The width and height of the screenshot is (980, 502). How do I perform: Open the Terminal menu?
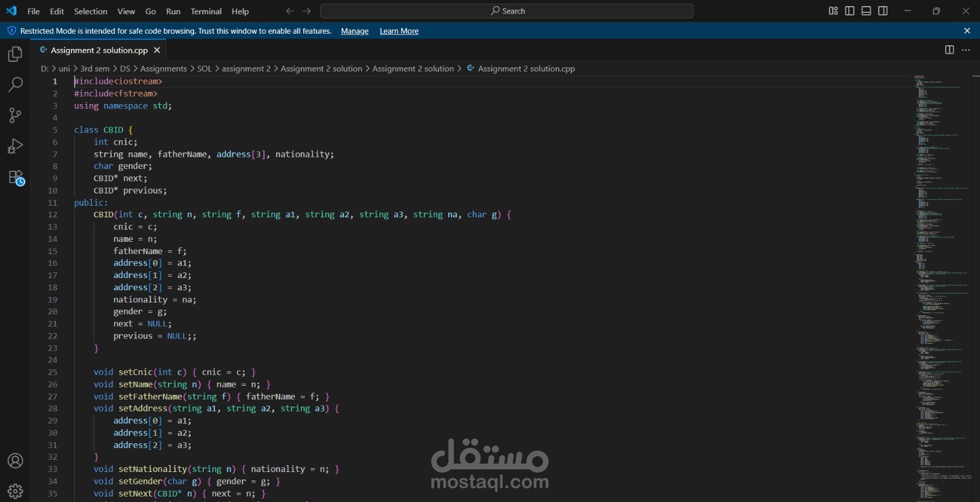[206, 11]
